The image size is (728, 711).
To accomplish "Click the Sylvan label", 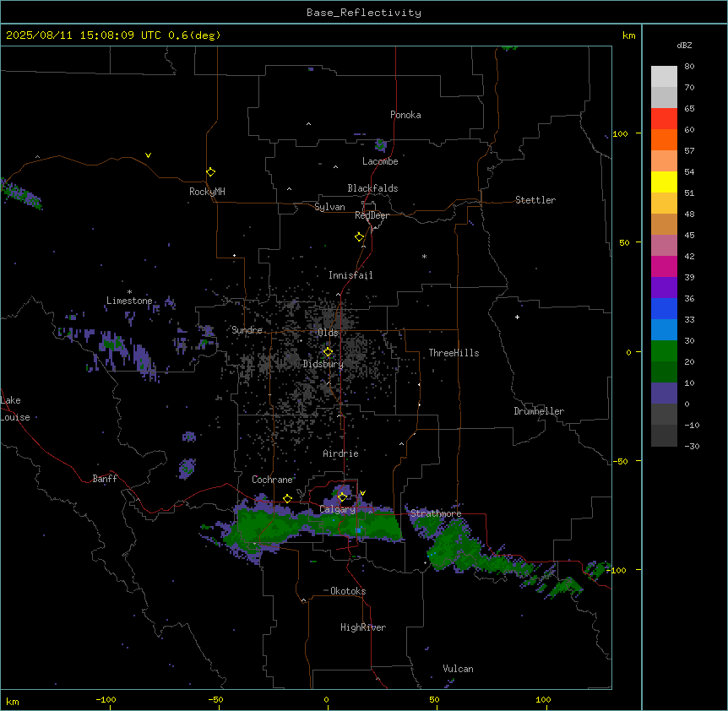I will (x=329, y=207).
